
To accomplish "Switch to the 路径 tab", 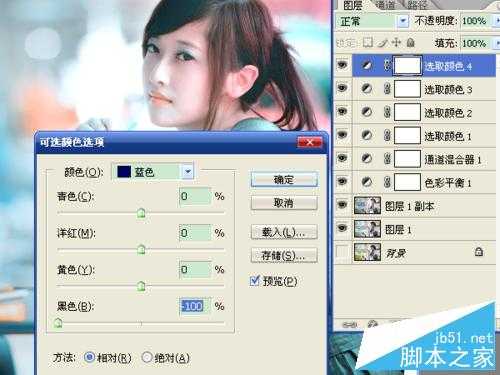I will (418, 5).
